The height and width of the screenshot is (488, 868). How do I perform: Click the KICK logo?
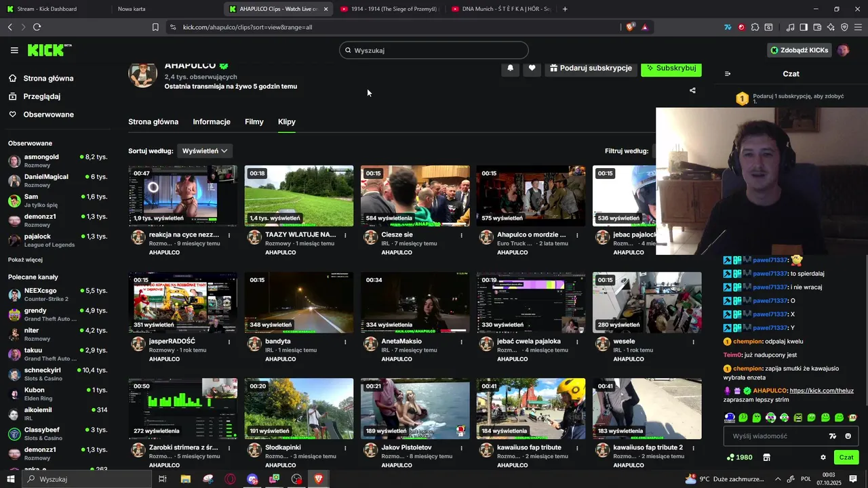pos(49,50)
